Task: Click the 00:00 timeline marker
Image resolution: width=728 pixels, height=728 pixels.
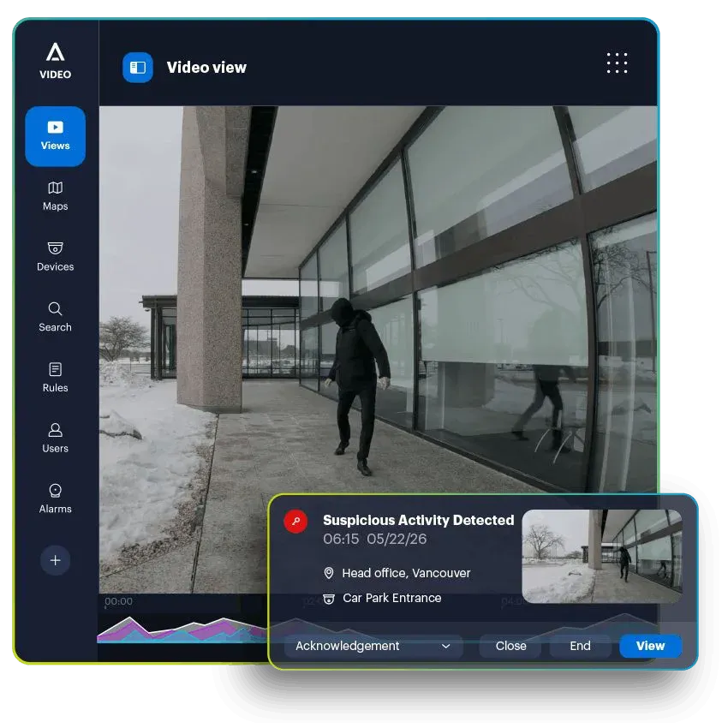Action: click(x=119, y=602)
